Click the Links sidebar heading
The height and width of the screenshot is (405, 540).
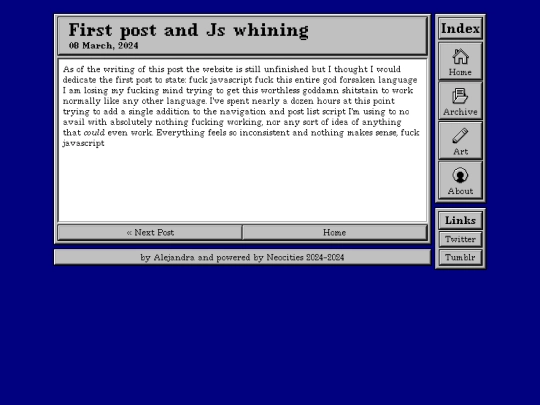[x=460, y=220]
